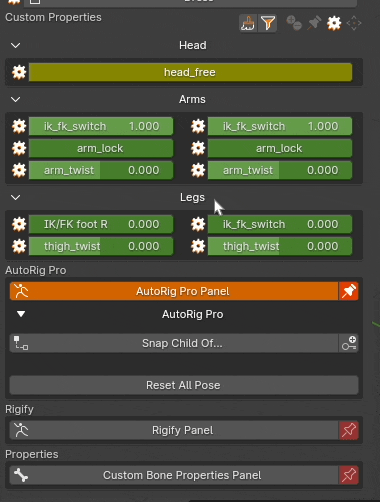
Task: Open settings gear beside head_free
Action: click(x=19, y=72)
